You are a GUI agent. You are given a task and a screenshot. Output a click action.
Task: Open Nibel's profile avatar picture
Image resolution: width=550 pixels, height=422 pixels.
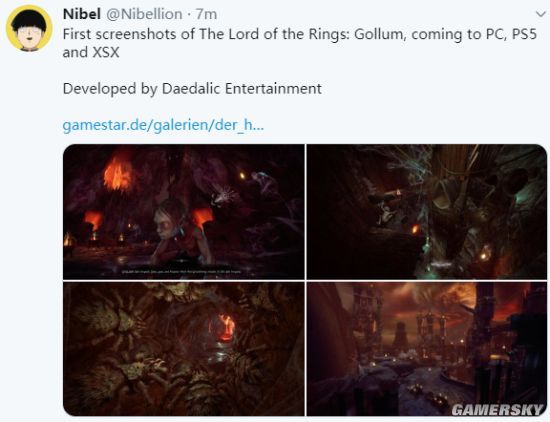click(29, 29)
